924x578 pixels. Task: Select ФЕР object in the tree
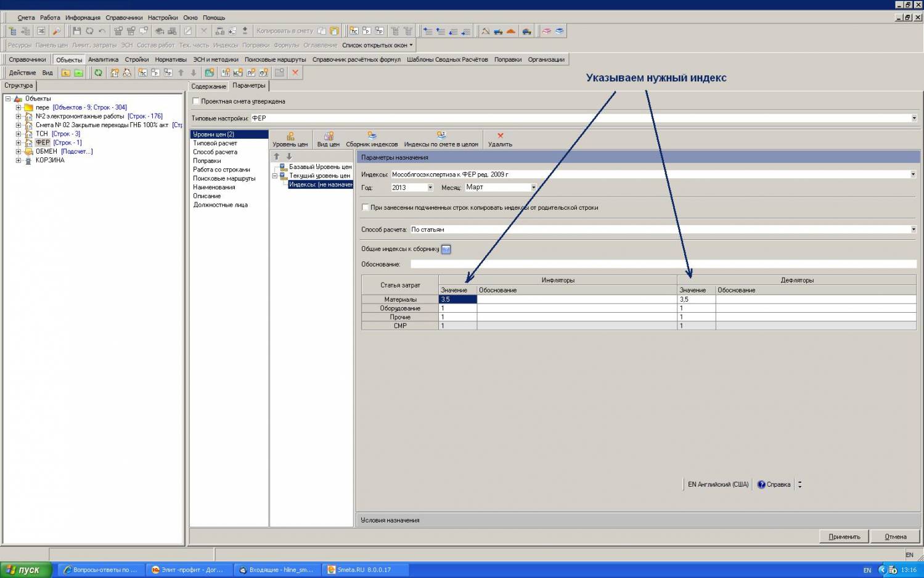(43, 142)
